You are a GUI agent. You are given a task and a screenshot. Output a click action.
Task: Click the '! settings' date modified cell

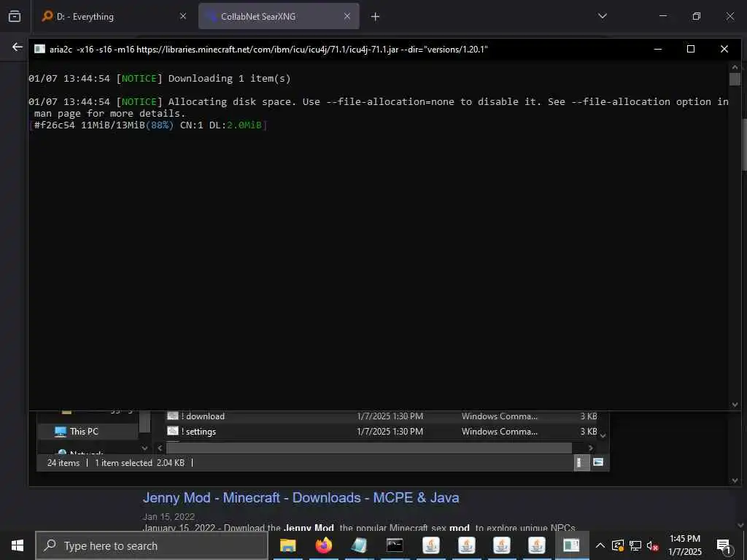(390, 432)
